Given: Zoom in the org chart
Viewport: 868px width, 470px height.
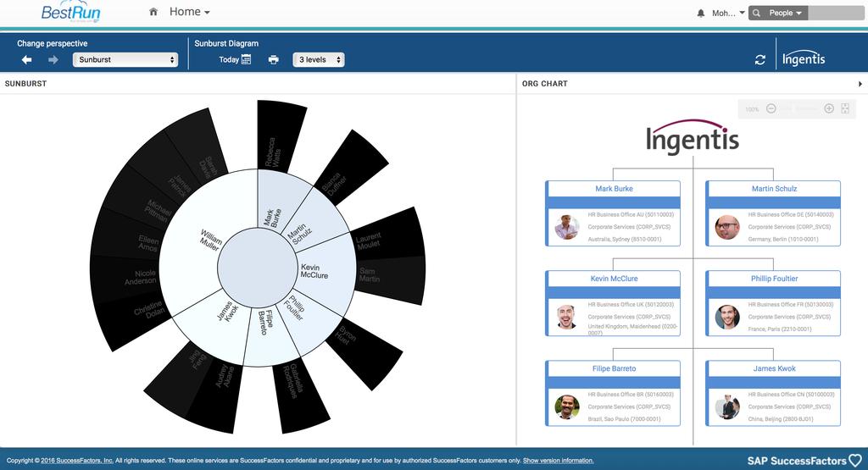Looking at the screenshot, I should [829, 109].
